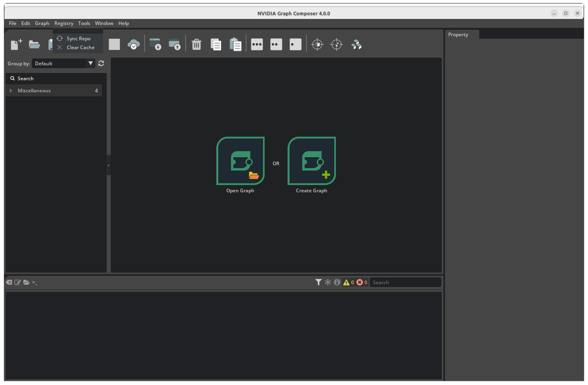Export the graph with the upload toolbar icon
Screen dimensions: 588x385
[x=175, y=44]
